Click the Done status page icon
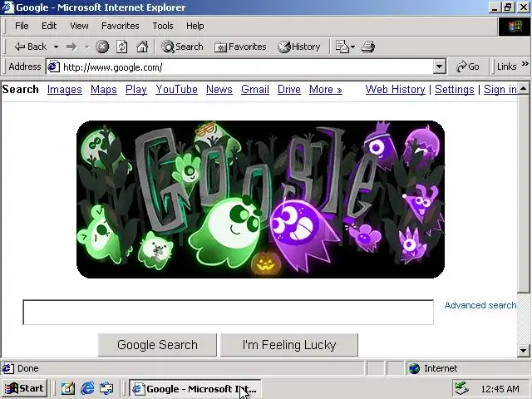Image resolution: width=532 pixels, height=399 pixels. tap(8, 368)
